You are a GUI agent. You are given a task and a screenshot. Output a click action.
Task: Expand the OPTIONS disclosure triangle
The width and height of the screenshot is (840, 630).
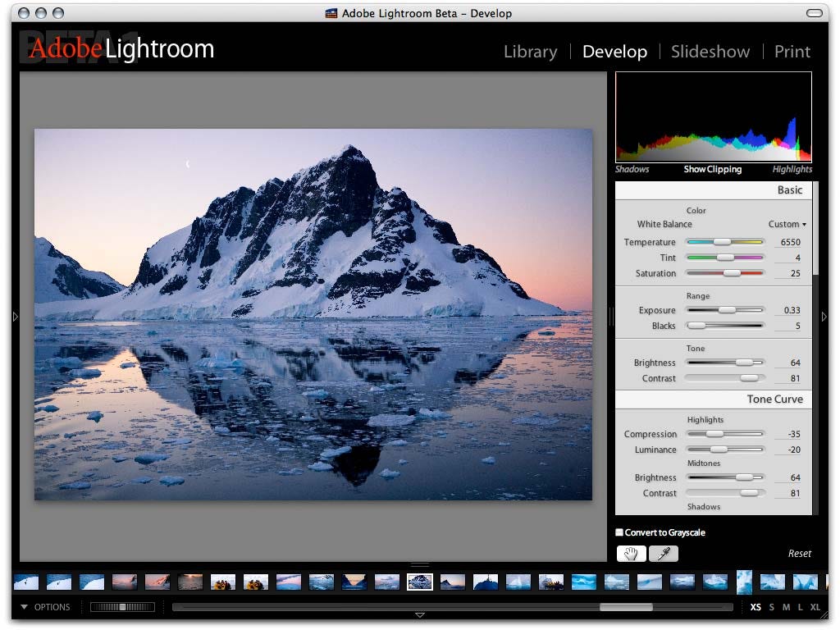point(24,607)
